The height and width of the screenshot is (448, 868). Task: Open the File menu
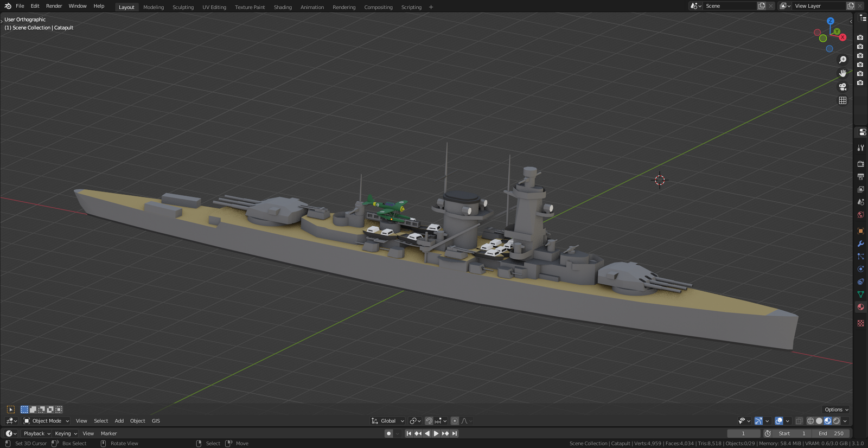click(20, 6)
